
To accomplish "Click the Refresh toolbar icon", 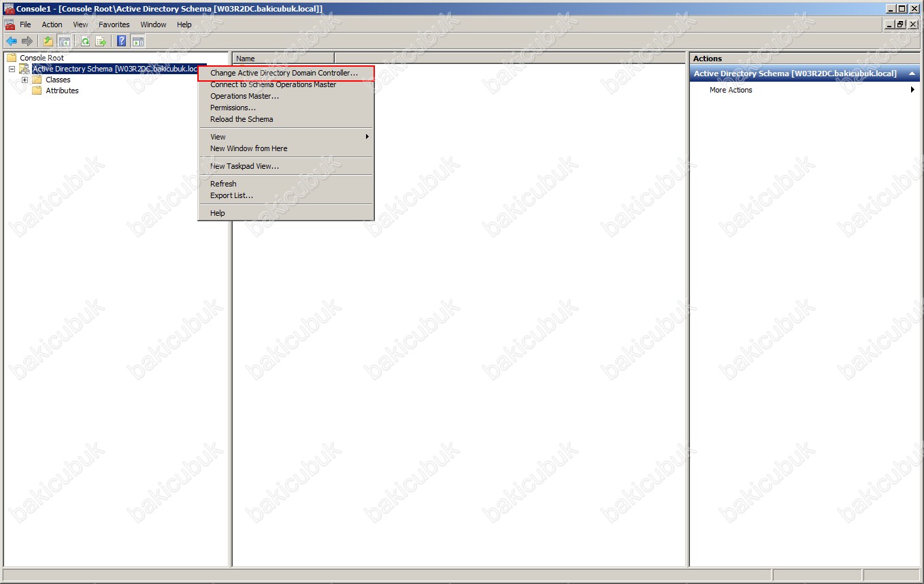I will (x=85, y=41).
